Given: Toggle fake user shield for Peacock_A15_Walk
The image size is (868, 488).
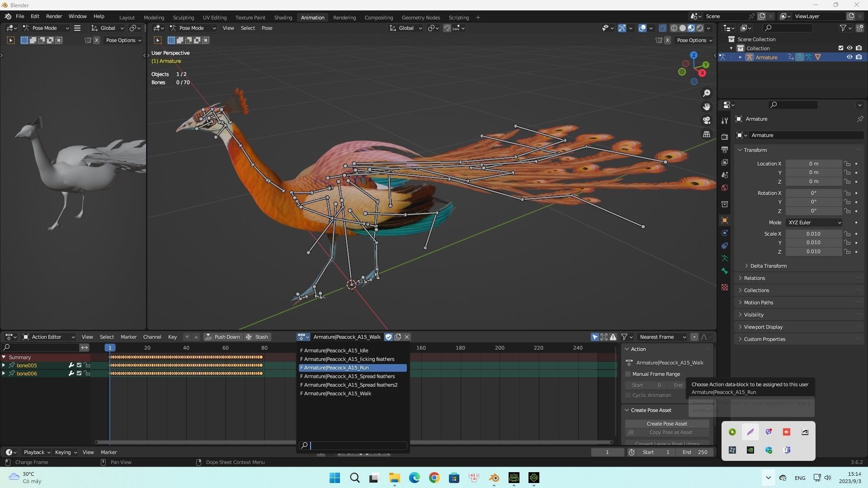Looking at the screenshot, I should coord(388,337).
